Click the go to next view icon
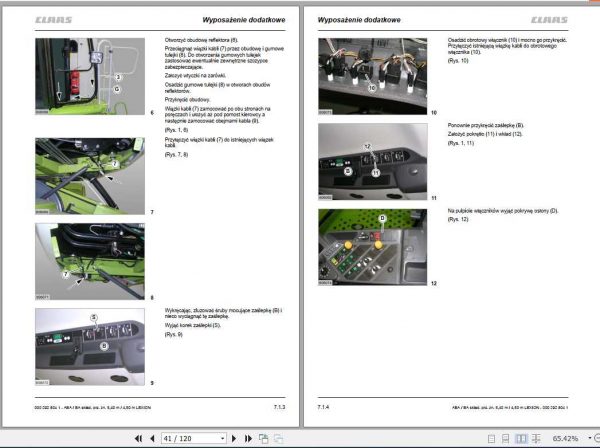The width and height of the screenshot is (600, 448). tap(277, 438)
